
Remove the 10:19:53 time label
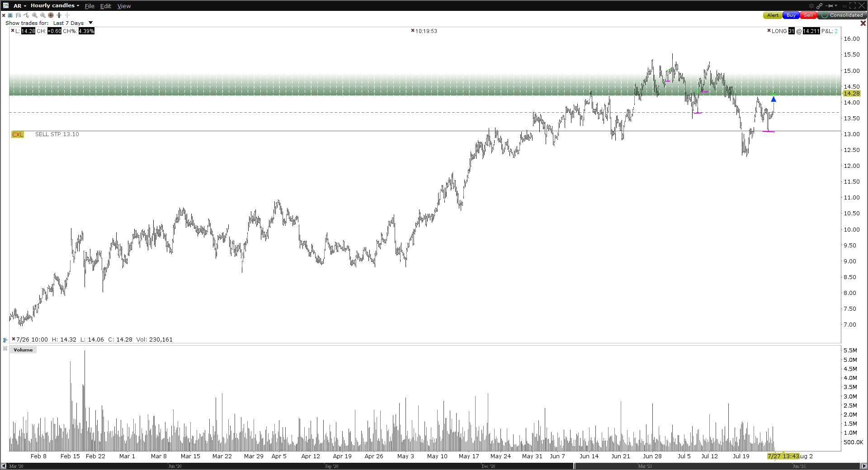click(x=413, y=31)
